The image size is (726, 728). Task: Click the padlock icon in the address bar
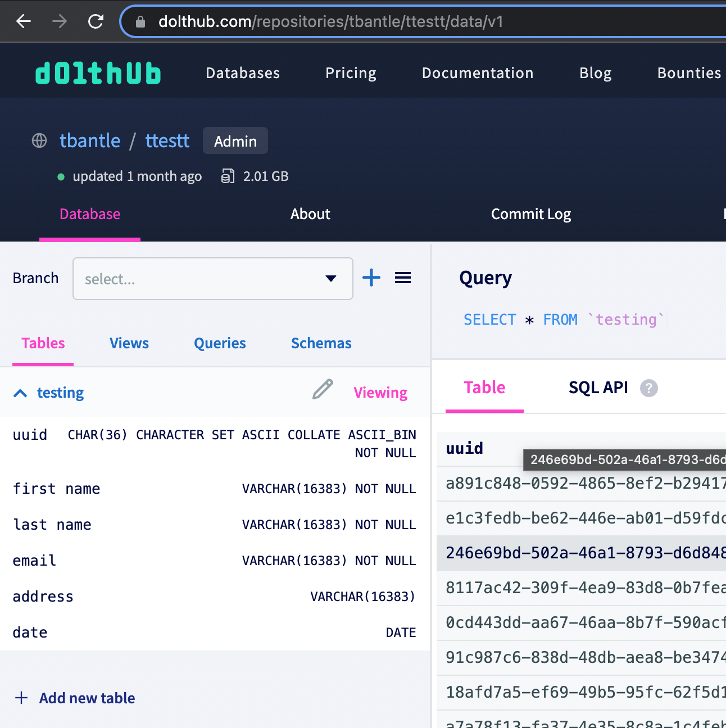pyautogui.click(x=140, y=22)
